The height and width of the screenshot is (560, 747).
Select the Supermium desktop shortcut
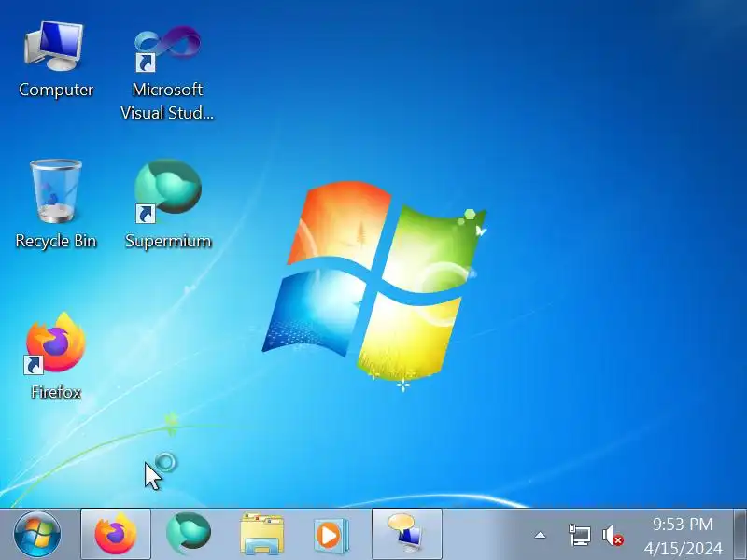pyautogui.click(x=168, y=203)
